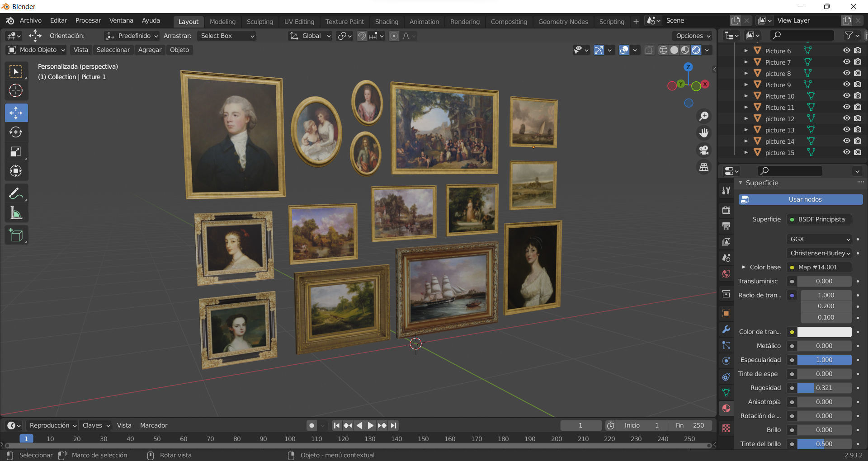The width and height of the screenshot is (868, 461).
Task: Open the Render properties tab
Action: point(726,210)
